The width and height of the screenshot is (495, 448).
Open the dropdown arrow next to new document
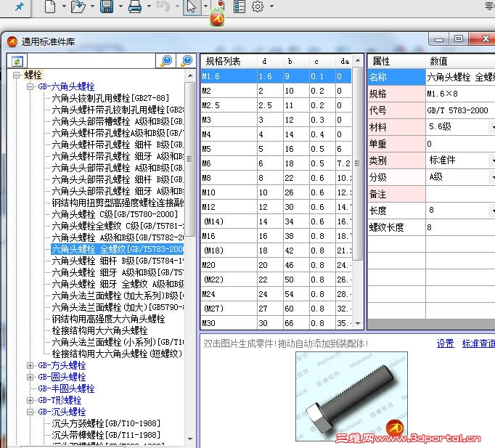(x=64, y=7)
